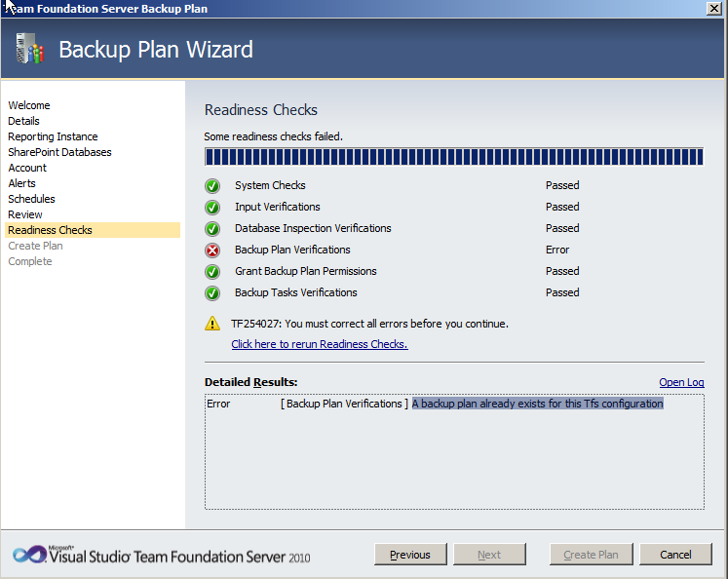Select the Reporting Instance step
This screenshot has height=579, width=728.
[53, 136]
